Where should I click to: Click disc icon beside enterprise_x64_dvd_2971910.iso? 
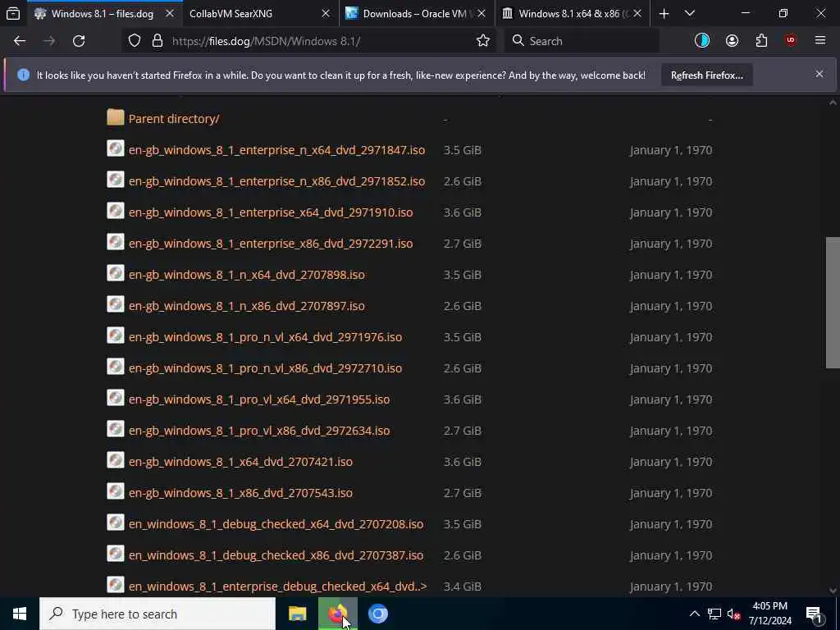[x=115, y=211]
